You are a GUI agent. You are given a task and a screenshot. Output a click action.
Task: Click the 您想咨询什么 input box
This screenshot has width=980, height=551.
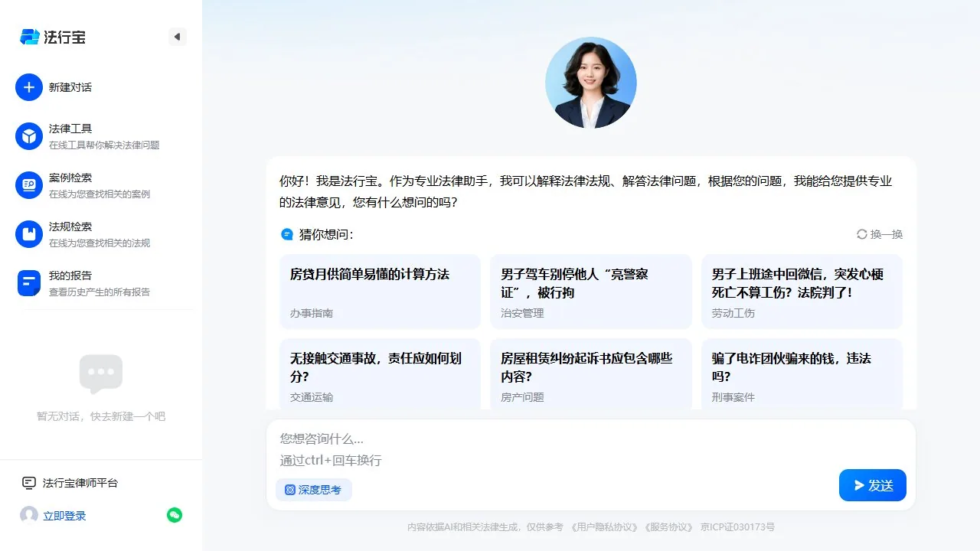pos(591,449)
